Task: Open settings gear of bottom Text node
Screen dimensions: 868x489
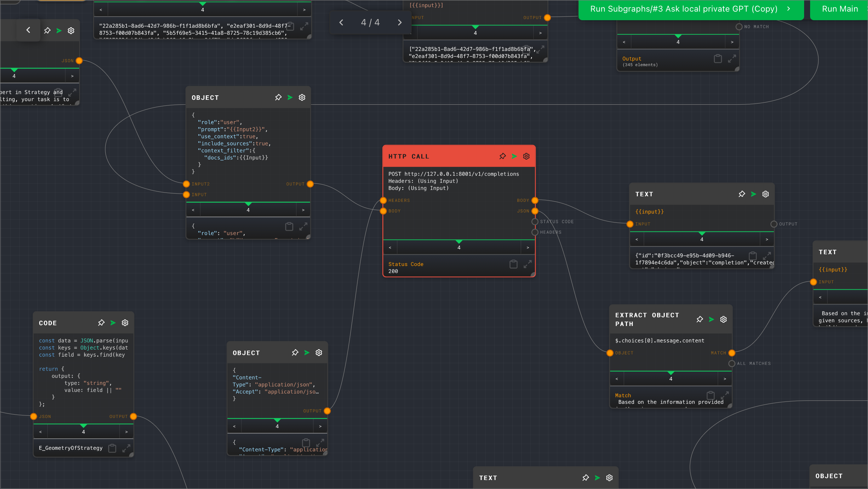Action: (x=610, y=478)
